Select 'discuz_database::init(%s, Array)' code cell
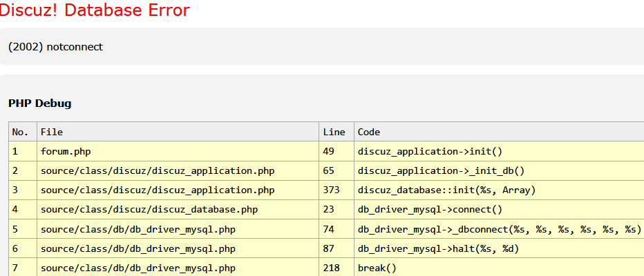This screenshot has width=644, height=276. (x=499, y=190)
